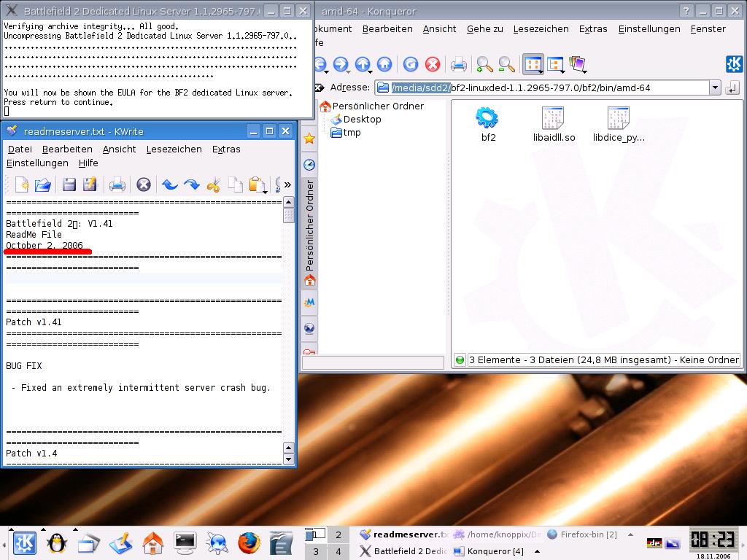
Task: Show more KWrite toolbar buttons chevron
Action: pyautogui.click(x=287, y=184)
